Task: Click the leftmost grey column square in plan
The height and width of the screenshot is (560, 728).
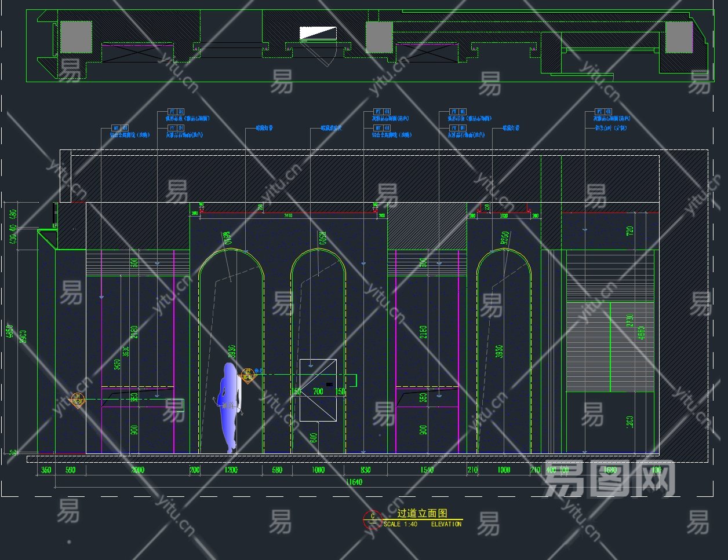Action: point(76,37)
